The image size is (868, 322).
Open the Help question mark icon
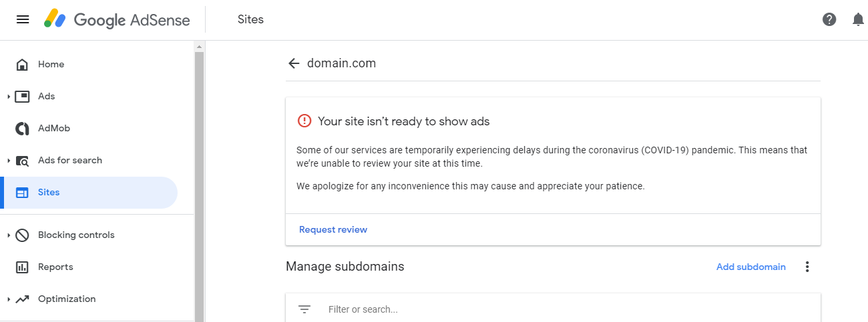click(x=829, y=19)
